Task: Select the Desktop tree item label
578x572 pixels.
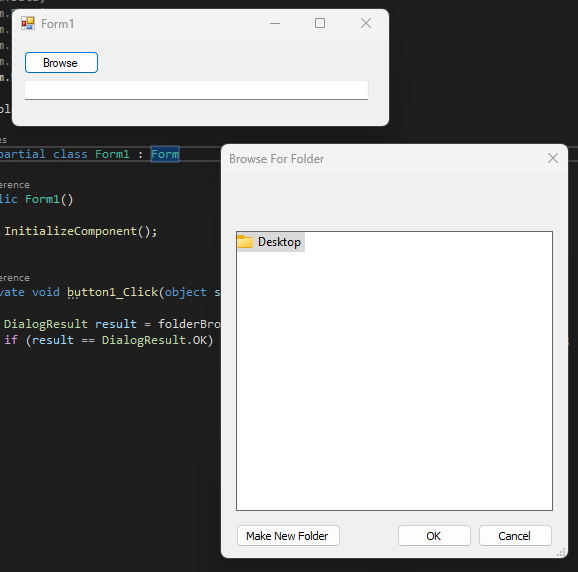Action: pos(279,242)
